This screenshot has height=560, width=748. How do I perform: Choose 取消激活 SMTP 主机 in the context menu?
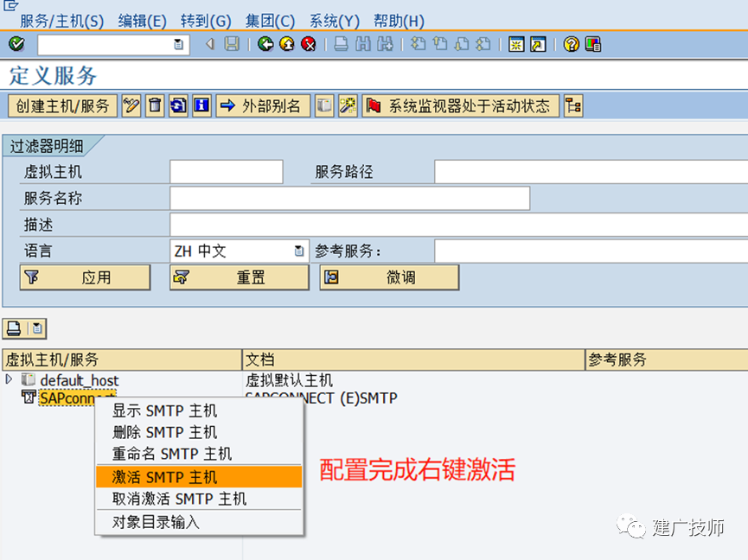tap(199, 499)
